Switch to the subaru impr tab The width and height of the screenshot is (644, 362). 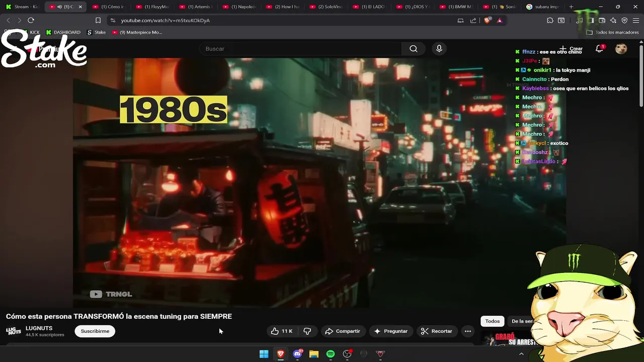click(x=543, y=7)
